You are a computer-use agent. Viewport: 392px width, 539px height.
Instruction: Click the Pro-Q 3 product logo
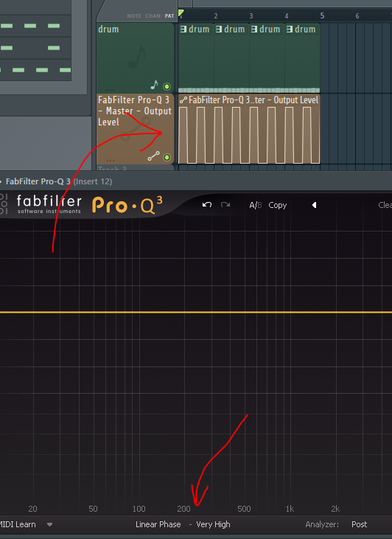click(x=127, y=205)
